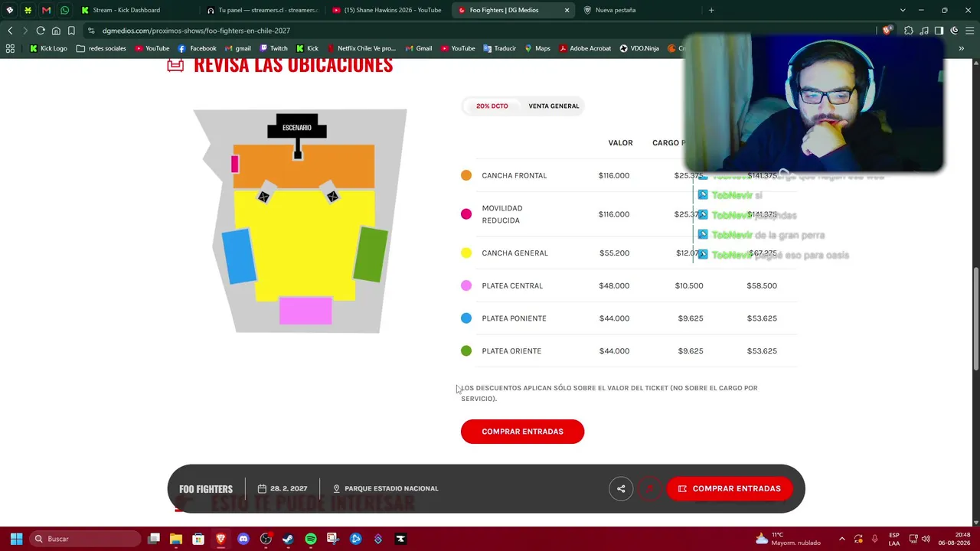
Task: Open the Adobe Acrobat bookmark
Action: pos(585,48)
